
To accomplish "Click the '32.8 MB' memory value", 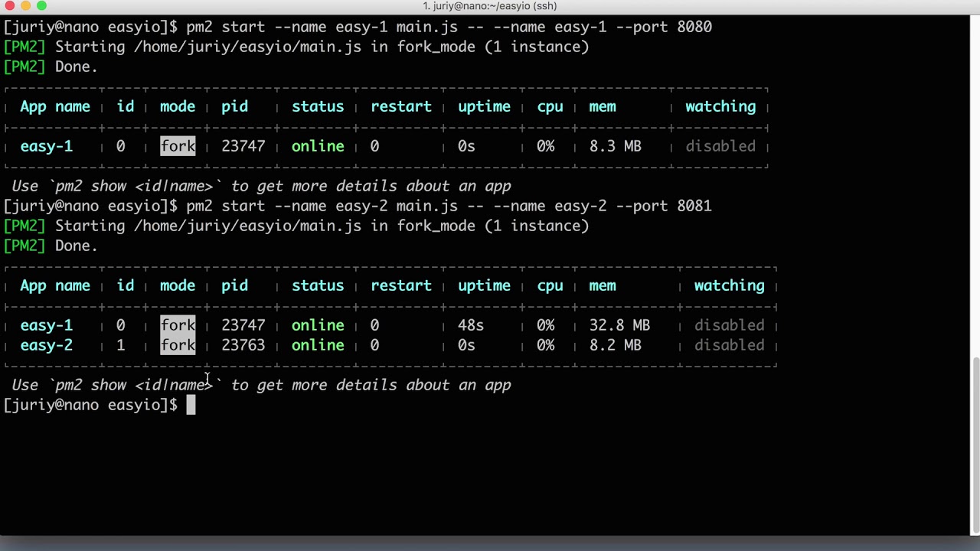I will coord(619,325).
